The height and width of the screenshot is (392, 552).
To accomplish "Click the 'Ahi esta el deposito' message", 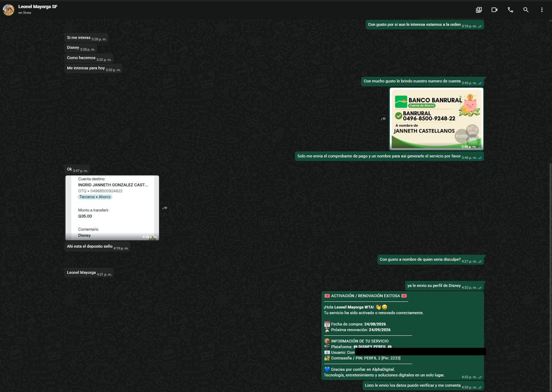I will click(x=97, y=247).
